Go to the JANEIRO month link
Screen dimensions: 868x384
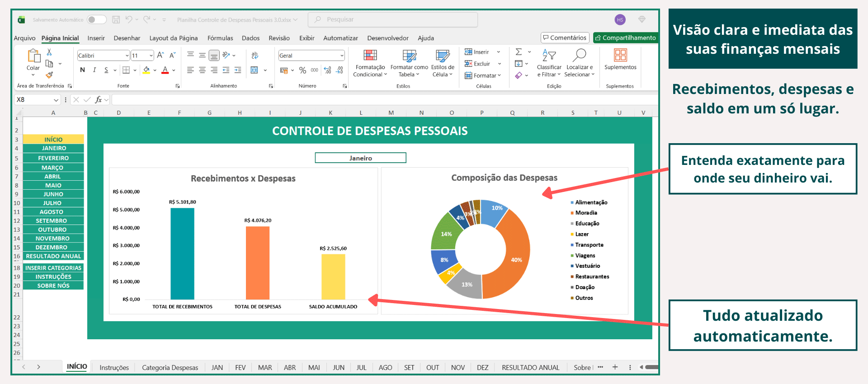tap(53, 148)
